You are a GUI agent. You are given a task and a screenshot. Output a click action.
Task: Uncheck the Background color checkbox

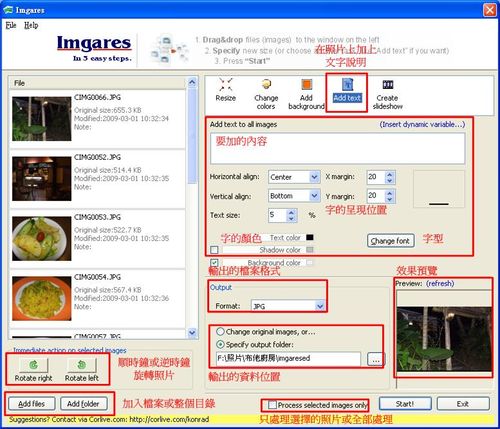tap(214, 263)
